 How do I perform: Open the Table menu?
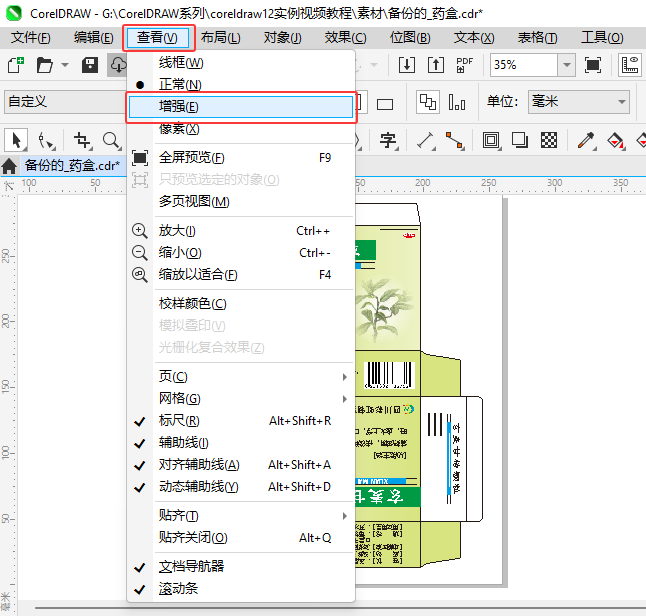[537, 37]
